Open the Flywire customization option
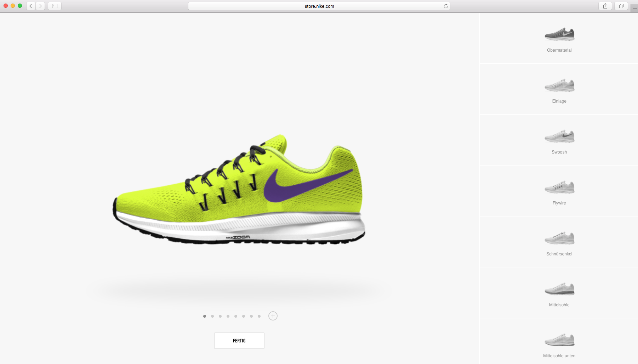 pos(559,191)
